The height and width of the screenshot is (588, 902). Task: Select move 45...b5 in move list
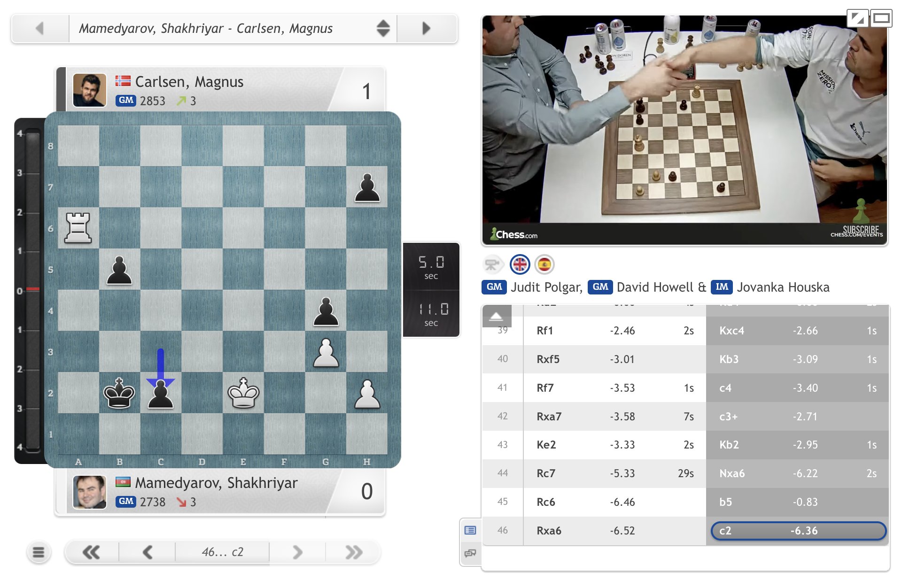tap(726, 502)
